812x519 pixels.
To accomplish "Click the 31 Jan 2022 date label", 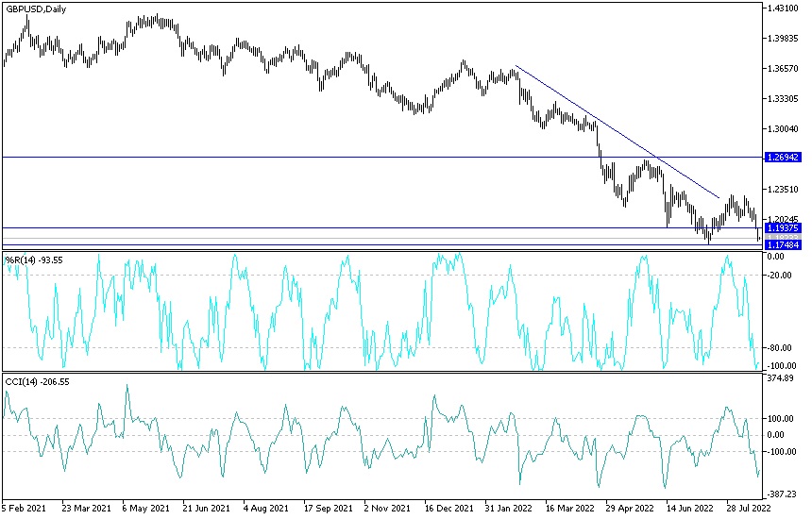I will pos(509,508).
